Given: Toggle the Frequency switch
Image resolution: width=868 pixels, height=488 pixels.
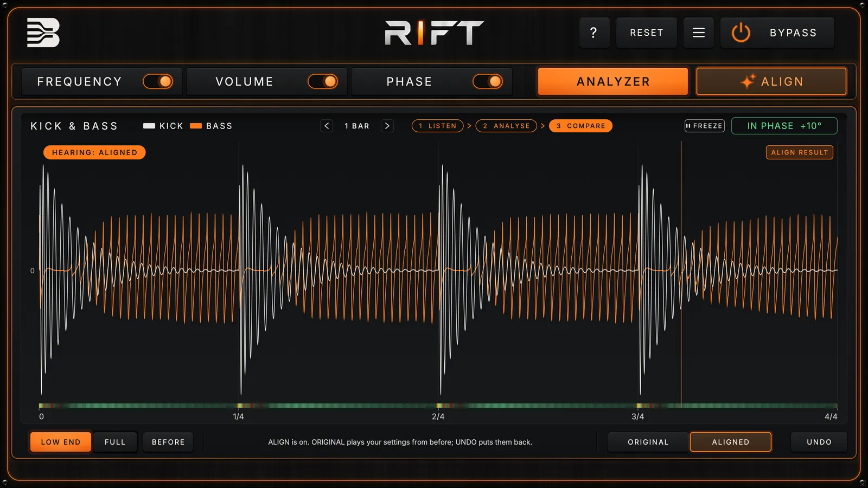Looking at the screenshot, I should point(158,81).
